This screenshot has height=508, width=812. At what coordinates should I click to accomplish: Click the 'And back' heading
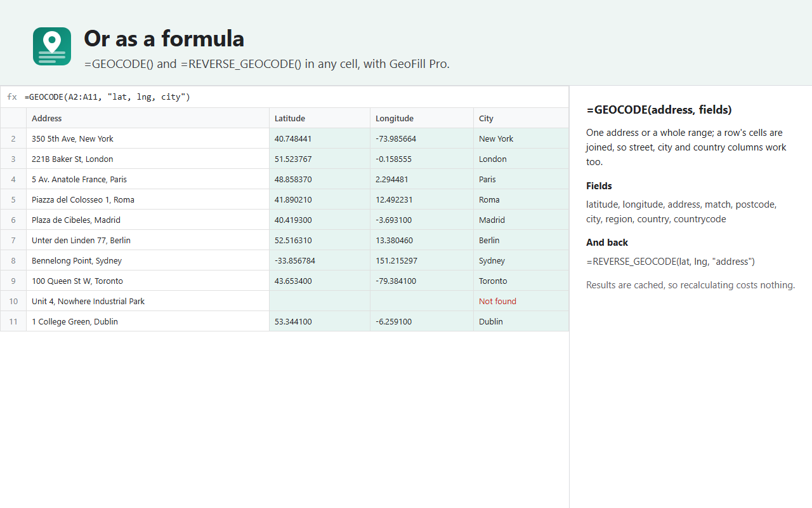point(607,243)
